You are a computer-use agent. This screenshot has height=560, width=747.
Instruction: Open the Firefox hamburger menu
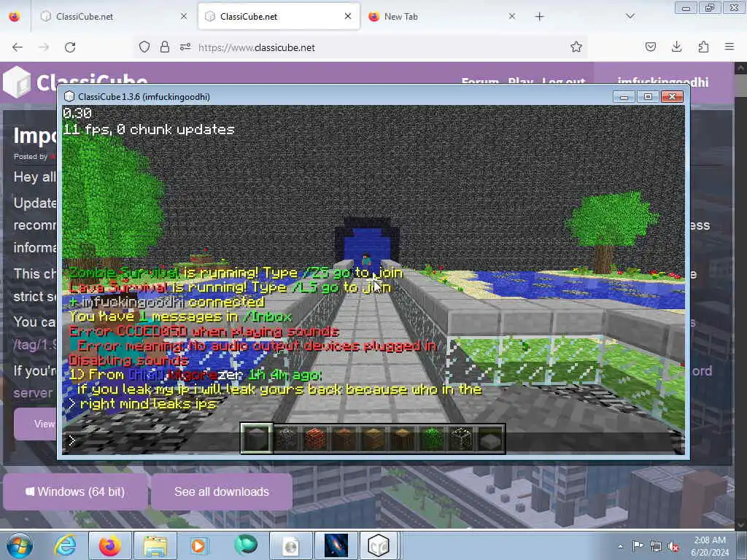[729, 47]
